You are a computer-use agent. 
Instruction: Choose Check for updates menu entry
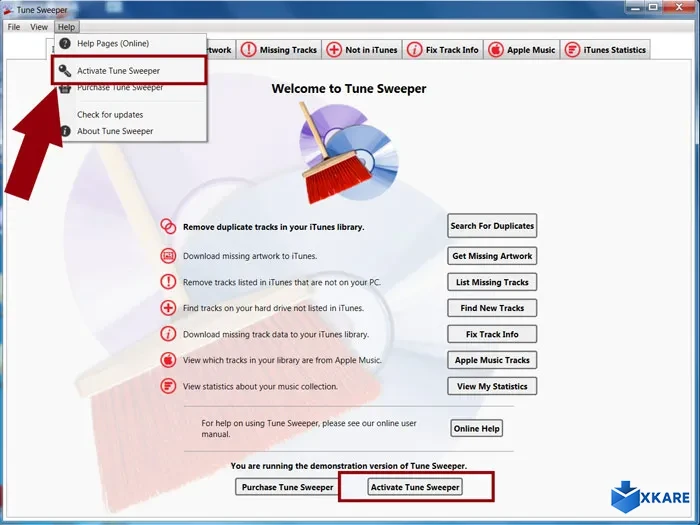(x=129, y=115)
